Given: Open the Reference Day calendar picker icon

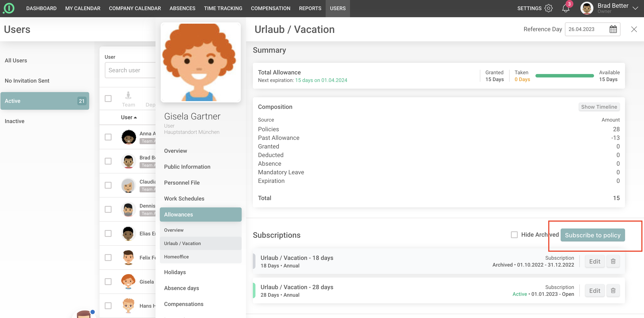Looking at the screenshot, I should pyautogui.click(x=613, y=29).
